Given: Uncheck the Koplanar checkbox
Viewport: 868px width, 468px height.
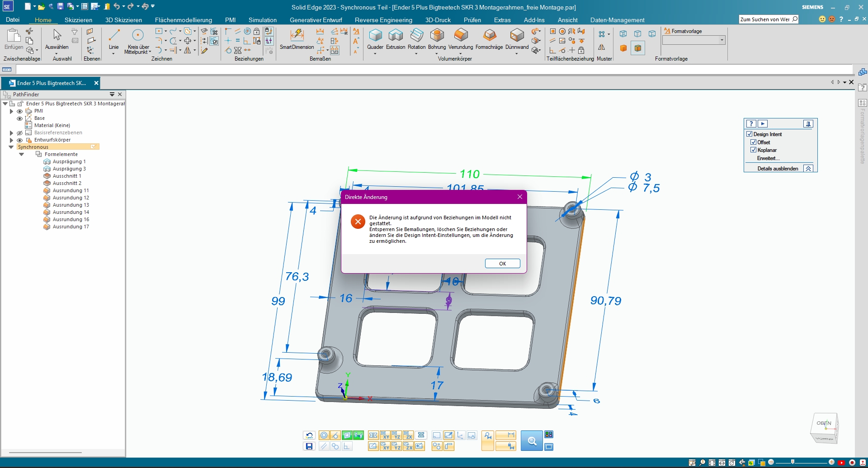Looking at the screenshot, I should [754, 150].
